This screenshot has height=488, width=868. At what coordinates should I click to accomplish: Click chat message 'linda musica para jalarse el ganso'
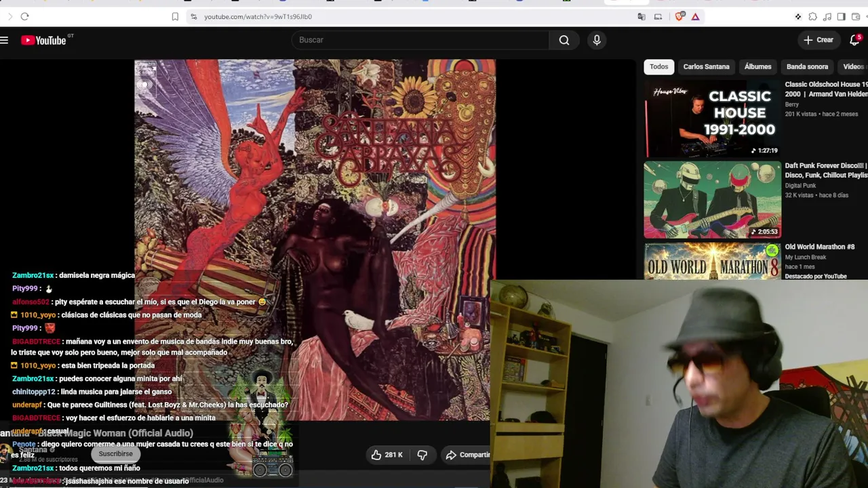(x=116, y=392)
